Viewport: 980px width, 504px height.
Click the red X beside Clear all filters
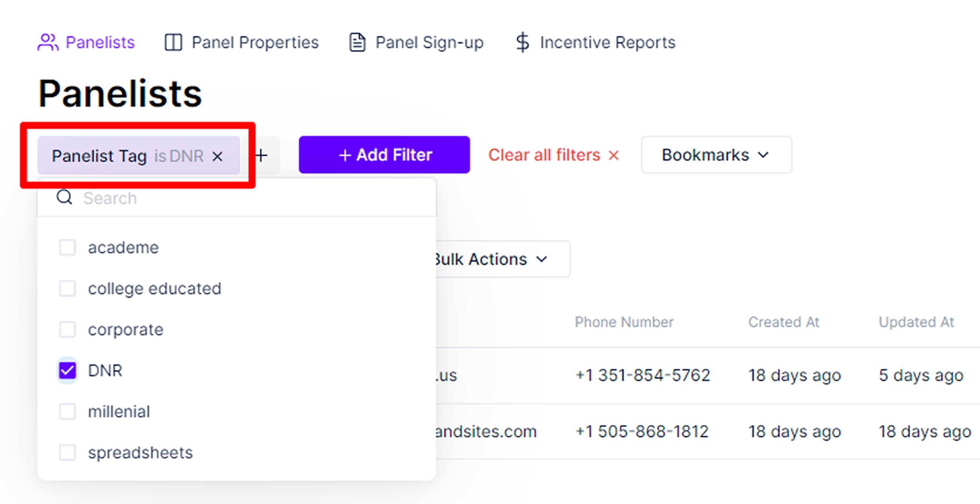click(x=613, y=155)
